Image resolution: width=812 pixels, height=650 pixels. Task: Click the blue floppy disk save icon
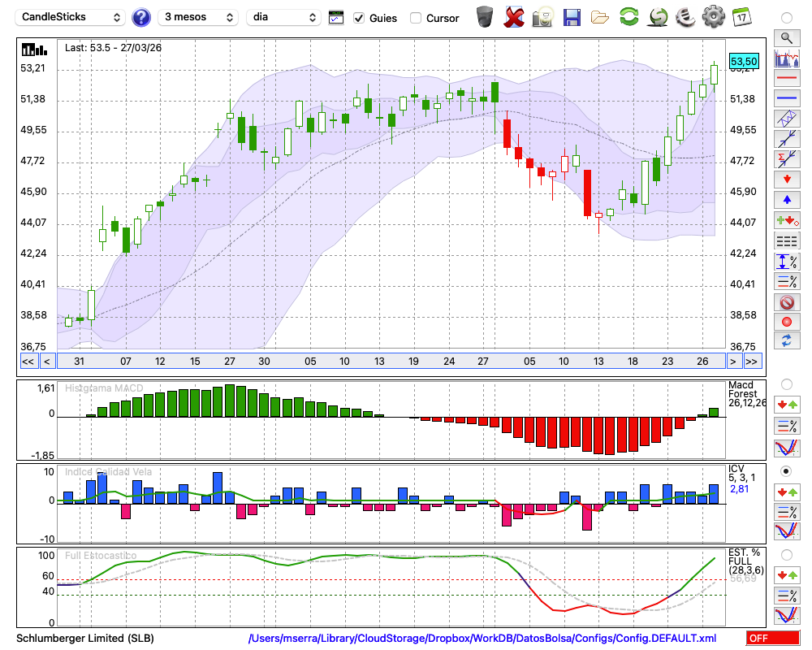tap(572, 17)
